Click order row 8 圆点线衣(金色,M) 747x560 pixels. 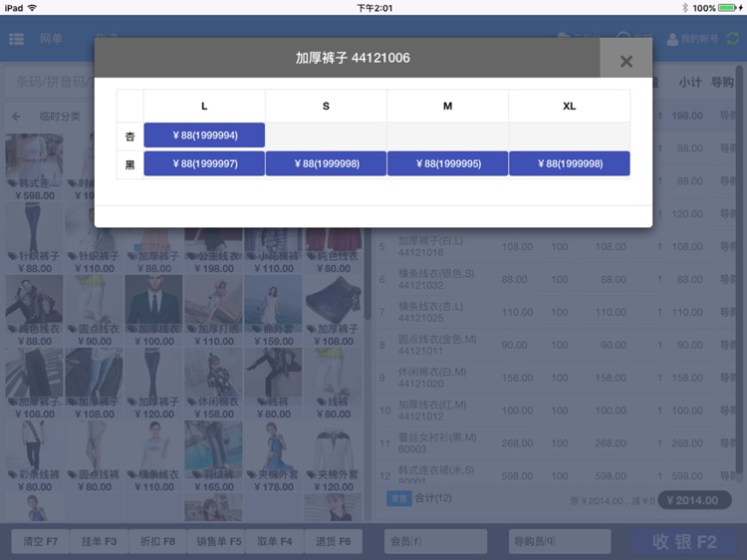click(x=555, y=345)
